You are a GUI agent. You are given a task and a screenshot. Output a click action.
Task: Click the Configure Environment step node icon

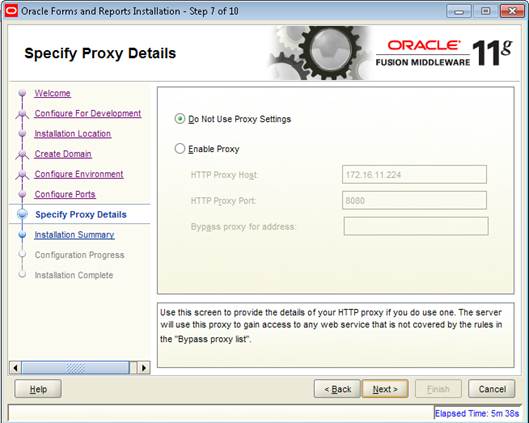tap(22, 174)
